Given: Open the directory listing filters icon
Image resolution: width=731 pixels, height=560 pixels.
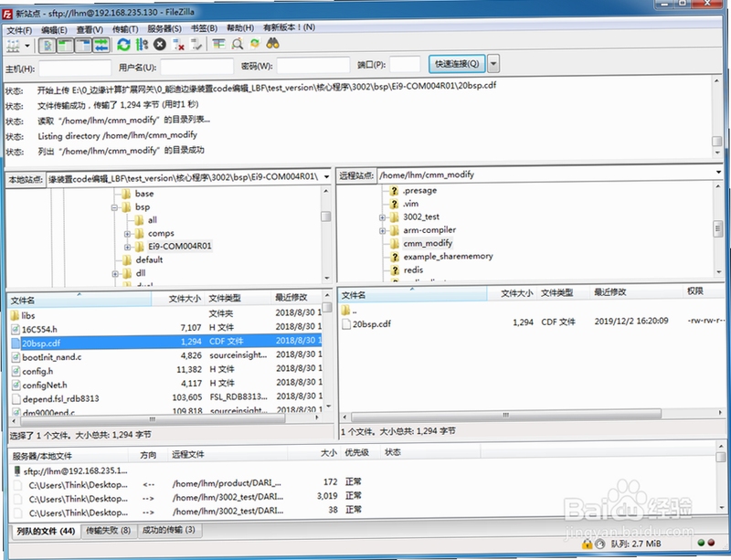Looking at the screenshot, I should pyautogui.click(x=218, y=44).
